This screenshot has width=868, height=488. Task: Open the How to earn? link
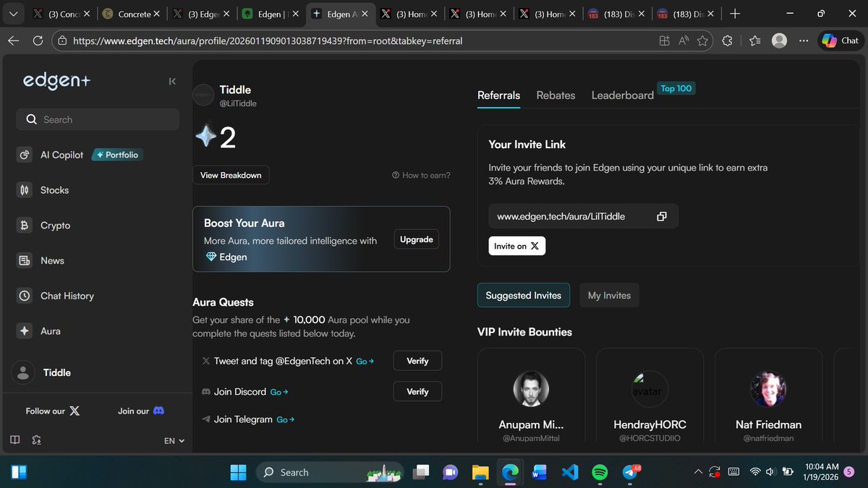pyautogui.click(x=421, y=175)
